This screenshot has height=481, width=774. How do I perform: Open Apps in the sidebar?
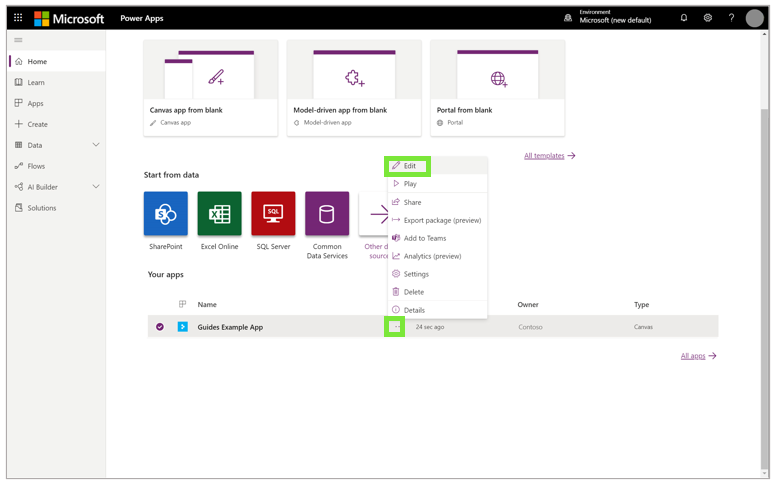[57, 103]
